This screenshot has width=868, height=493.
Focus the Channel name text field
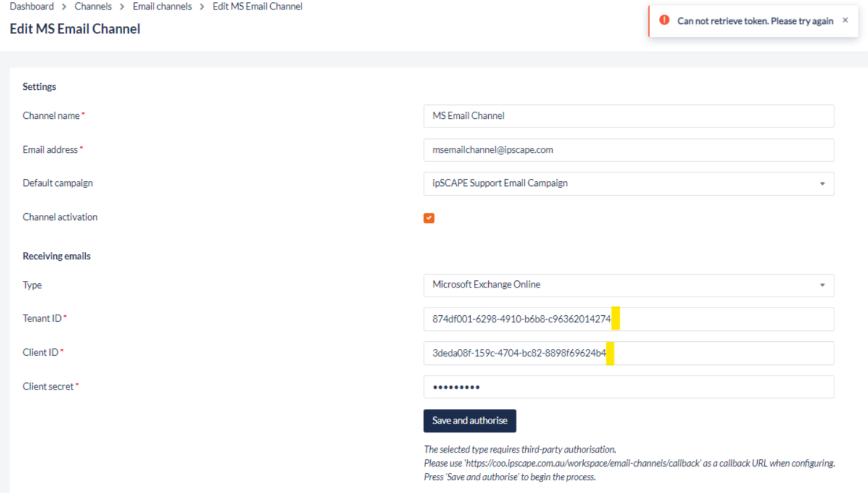tap(629, 116)
